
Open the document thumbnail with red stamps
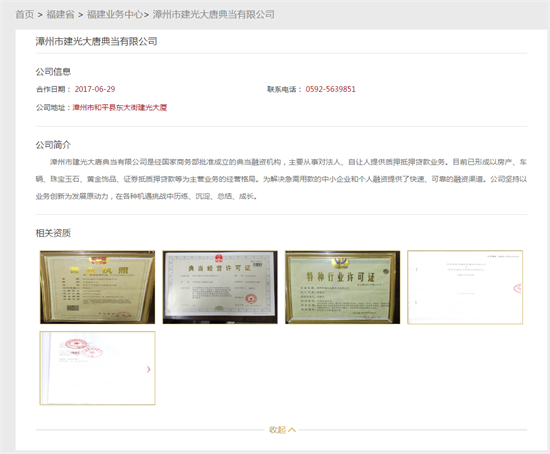98,368
